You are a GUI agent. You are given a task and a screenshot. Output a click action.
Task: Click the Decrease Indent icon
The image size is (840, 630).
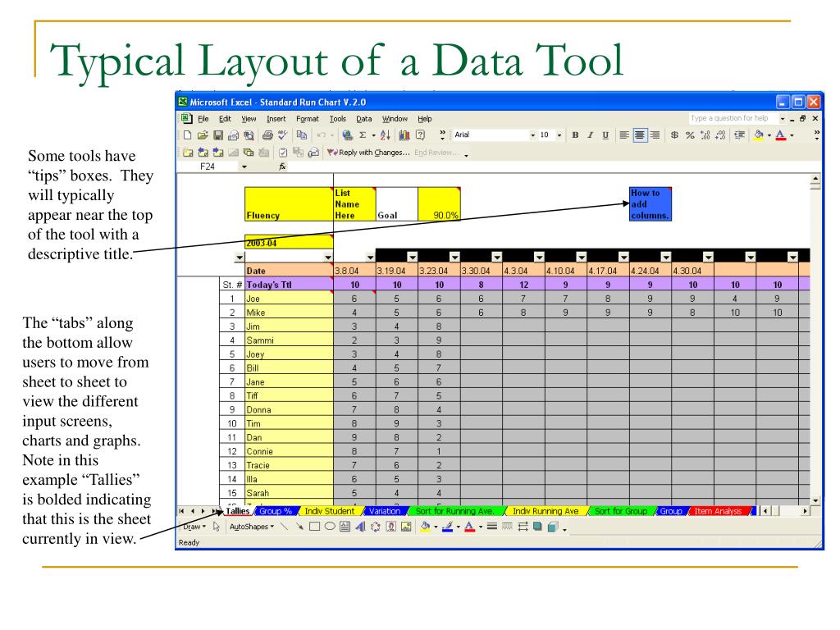point(739,135)
